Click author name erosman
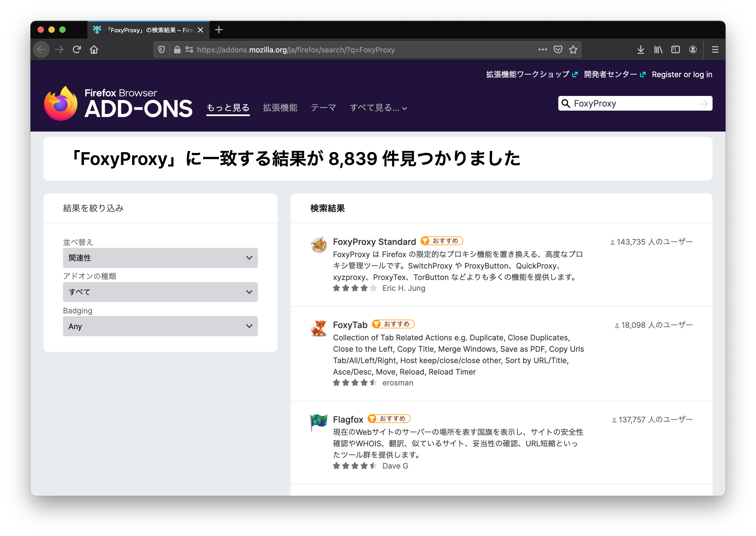756x536 pixels. coord(398,383)
